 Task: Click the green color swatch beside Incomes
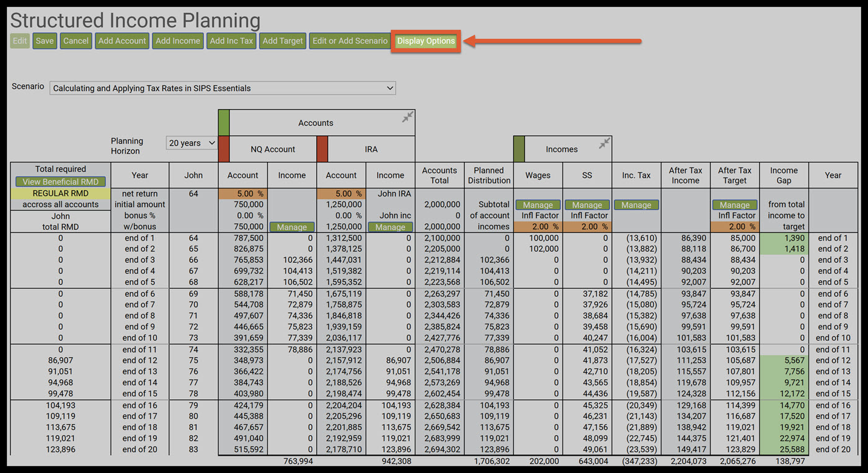(519, 149)
